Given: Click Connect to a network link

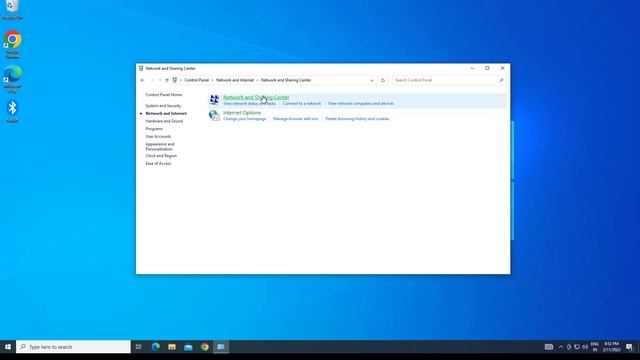Looking at the screenshot, I should coord(302,104).
